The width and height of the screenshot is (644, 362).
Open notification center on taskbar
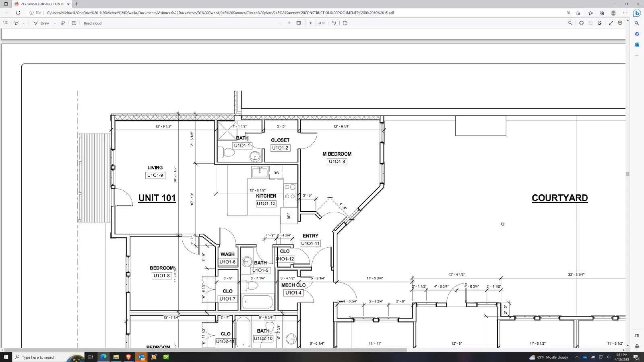[636, 357]
